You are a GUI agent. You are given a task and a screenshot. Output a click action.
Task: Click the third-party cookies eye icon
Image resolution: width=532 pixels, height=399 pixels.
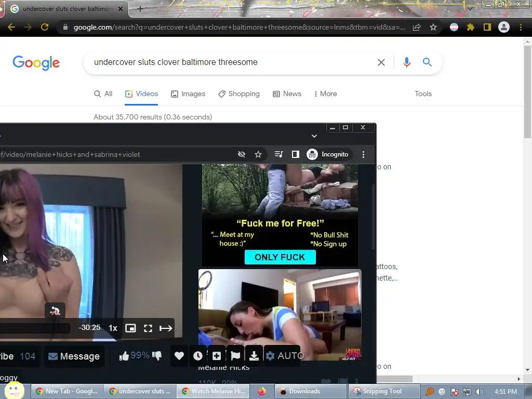coord(242,154)
